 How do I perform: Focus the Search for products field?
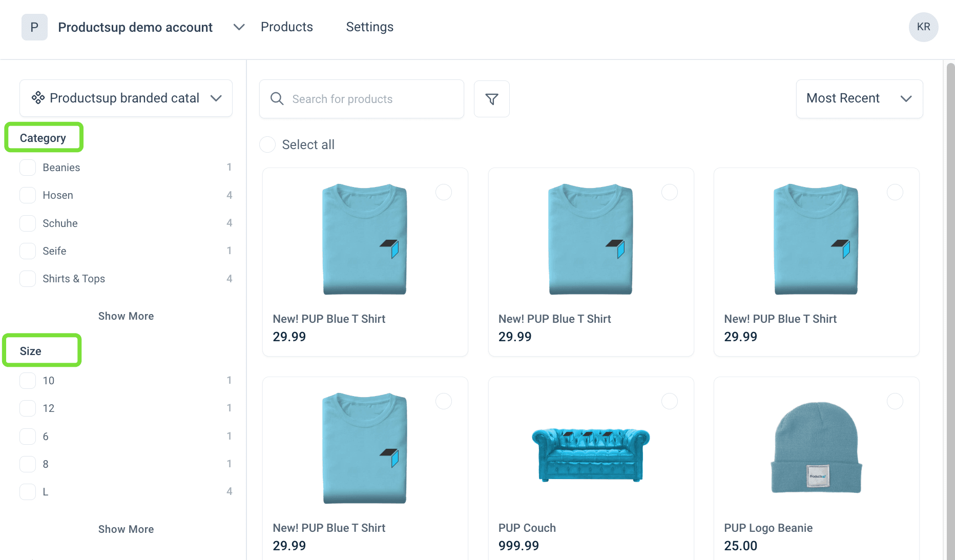pyautogui.click(x=362, y=99)
